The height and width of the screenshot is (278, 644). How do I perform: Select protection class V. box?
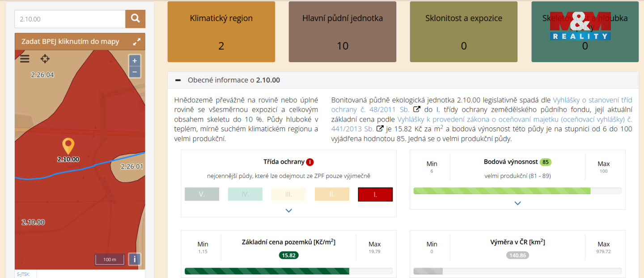click(202, 194)
